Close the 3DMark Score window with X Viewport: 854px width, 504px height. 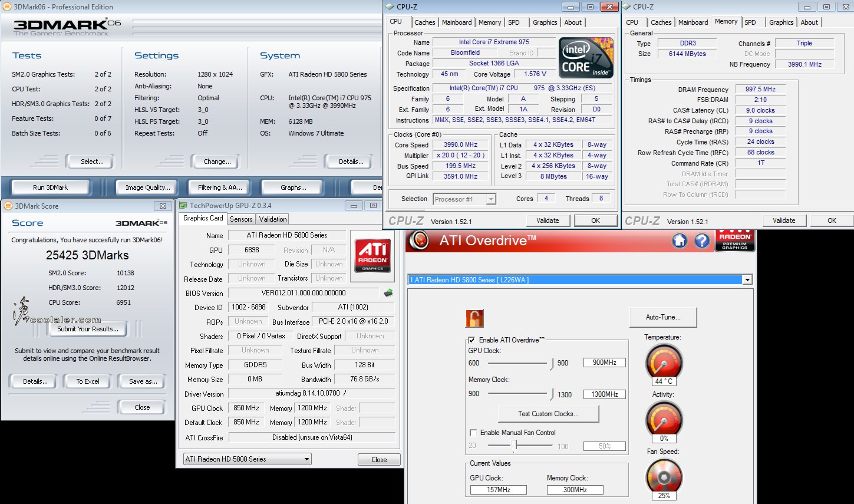[x=163, y=206]
